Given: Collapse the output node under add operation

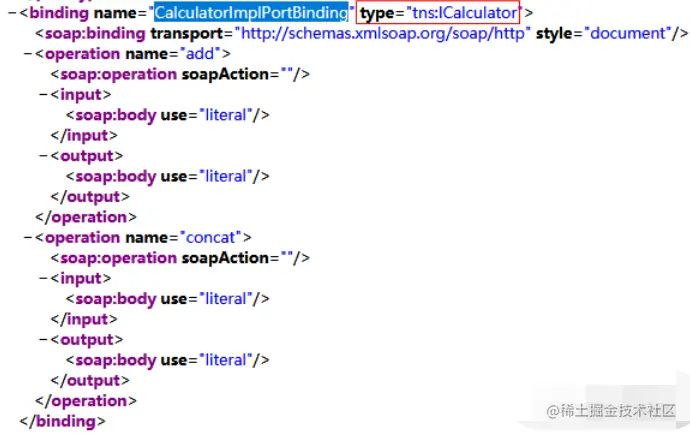Looking at the screenshot, I should 44,156.
